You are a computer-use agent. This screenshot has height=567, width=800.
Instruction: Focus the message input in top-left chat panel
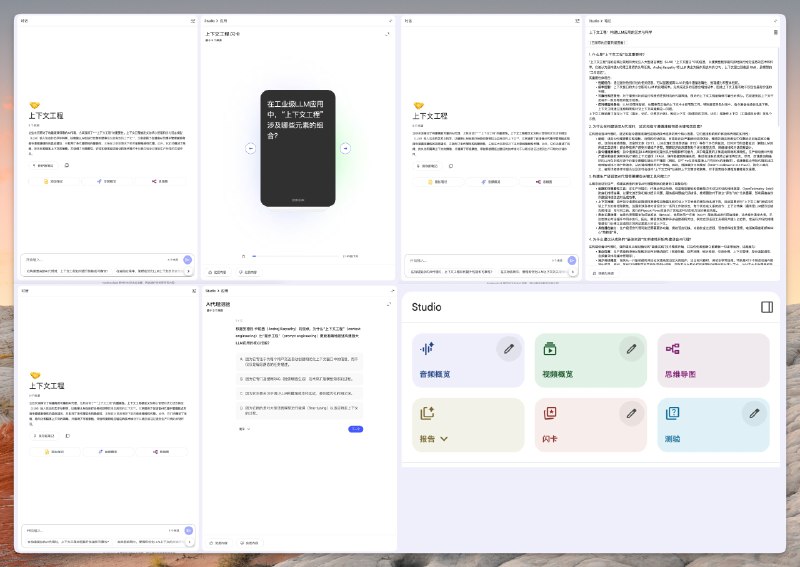tap(94, 260)
